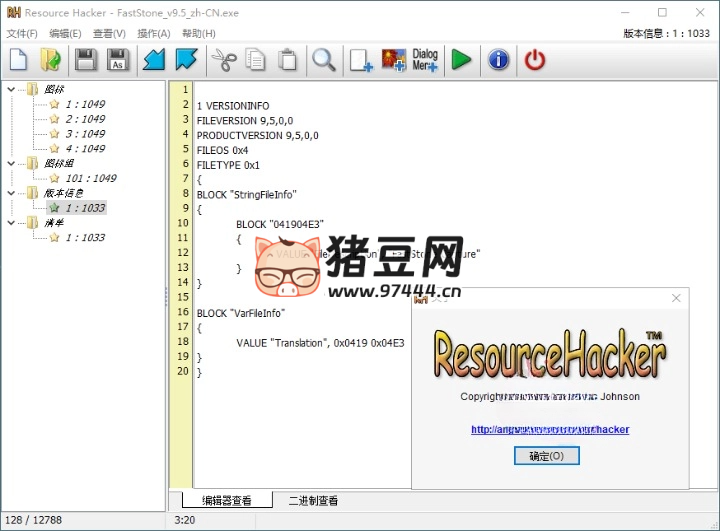Viewport: 720px width, 531px height.
Task: Select the 版本信息 folder node
Action: tap(63, 193)
